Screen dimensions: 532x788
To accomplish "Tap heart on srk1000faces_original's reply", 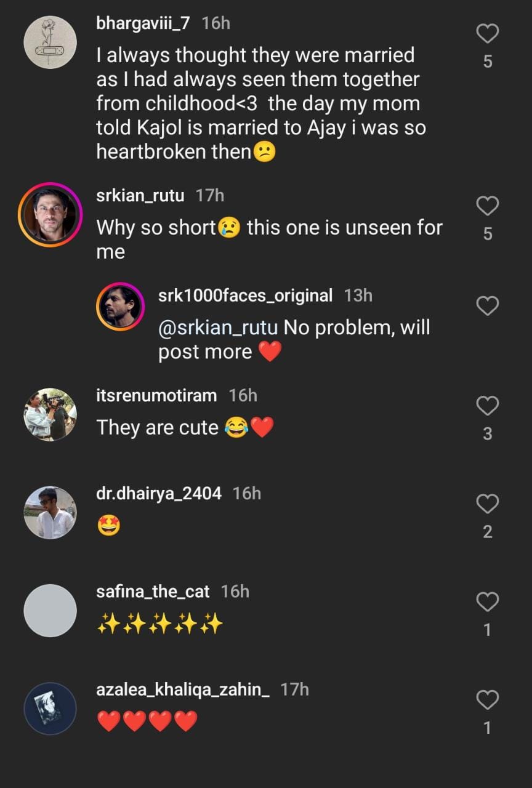I will pos(487,305).
